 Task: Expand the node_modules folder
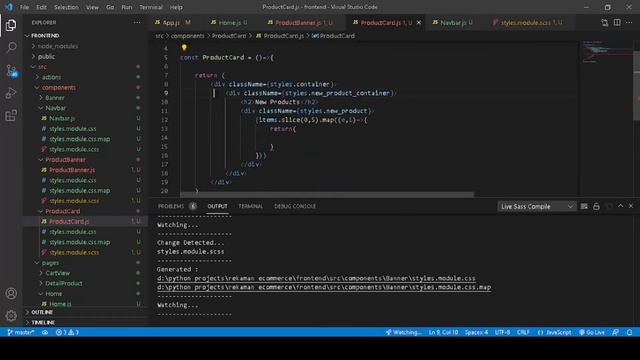85,46
